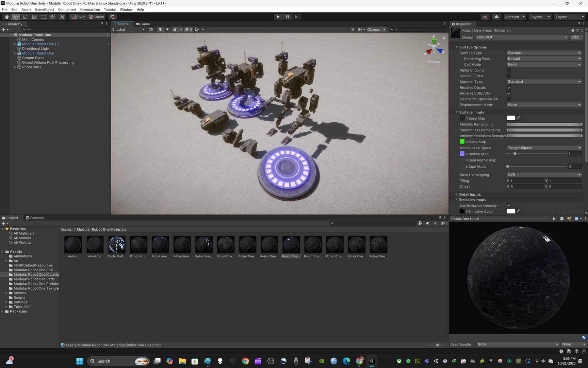Viewport: 588px width, 368px height.
Task: Click the orientation gizmo in the Scene view
Action: 434,47
